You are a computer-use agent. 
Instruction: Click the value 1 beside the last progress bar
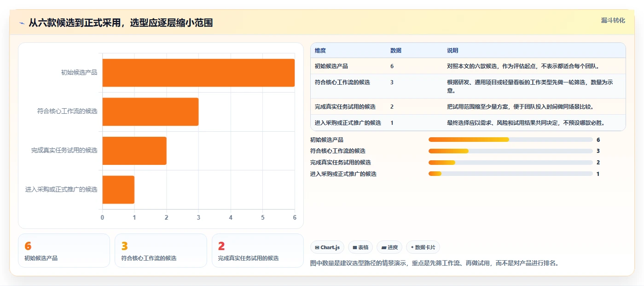598,174
